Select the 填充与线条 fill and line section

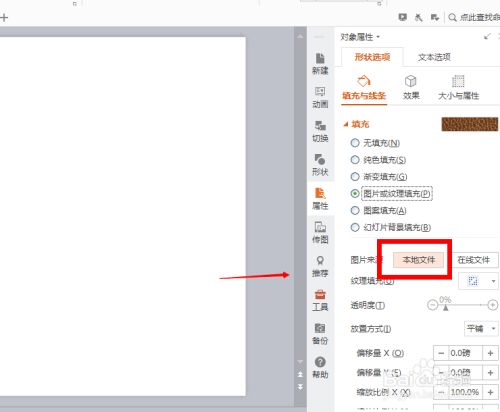(364, 88)
